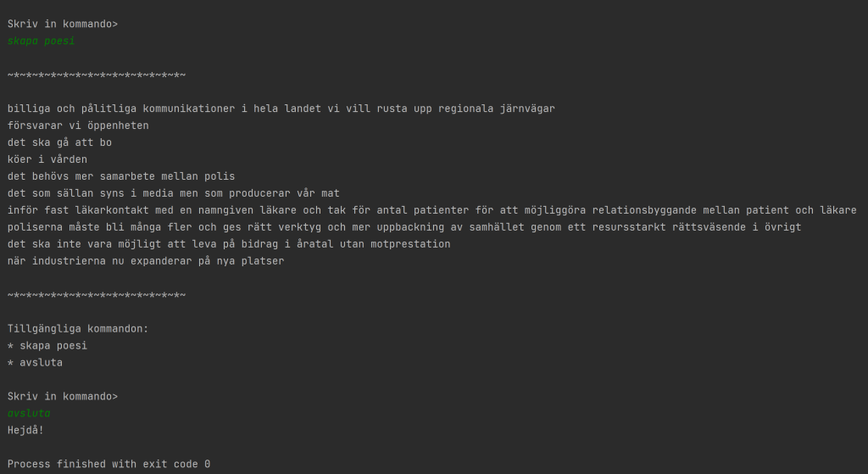This screenshot has height=474, width=868.
Task: Select the line starting 'inför fast läkarkontakt'
Action: click(431, 210)
